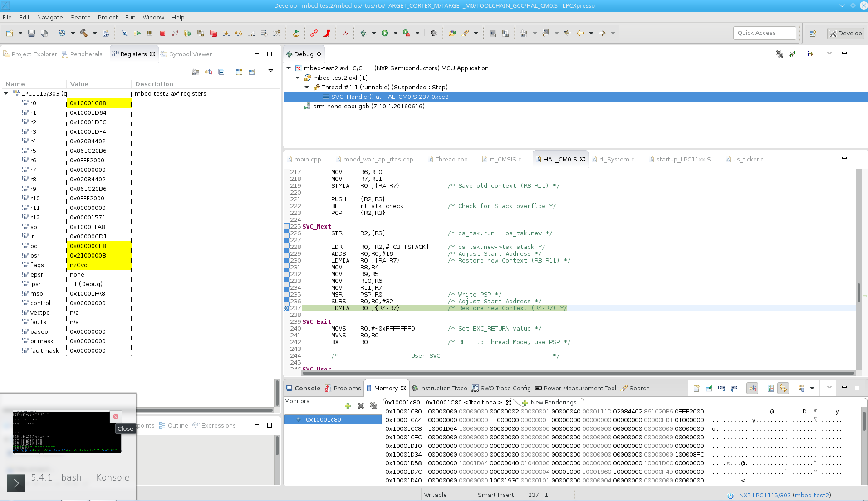Switch to the Instruction Trace tab
The image size is (868, 501).
(x=444, y=388)
